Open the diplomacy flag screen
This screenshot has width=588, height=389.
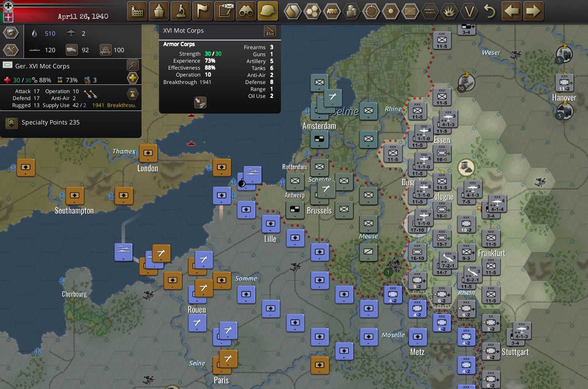(203, 11)
